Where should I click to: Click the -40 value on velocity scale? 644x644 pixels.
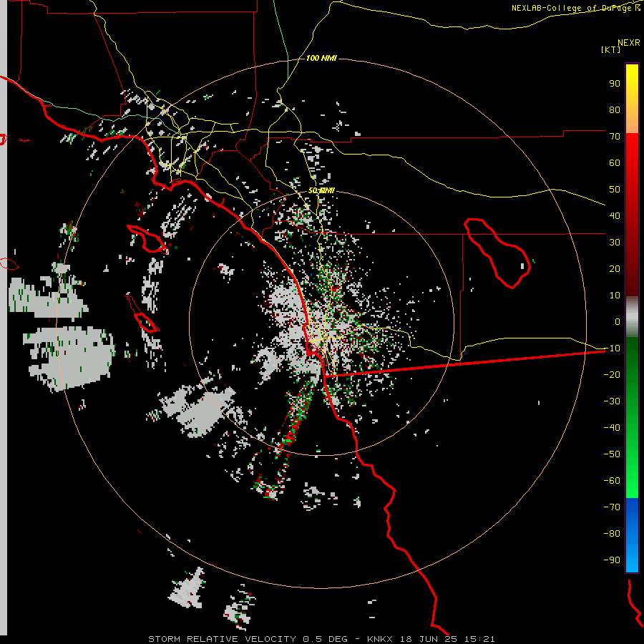coord(612,428)
